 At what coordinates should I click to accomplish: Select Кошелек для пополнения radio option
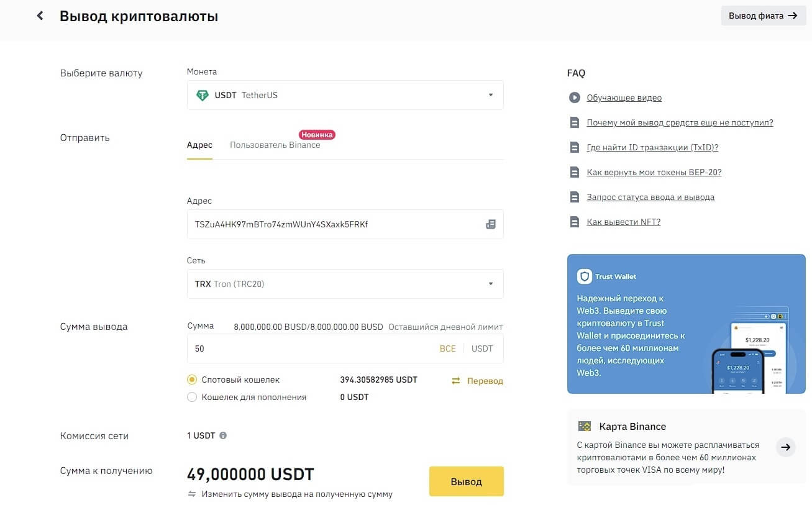pos(192,397)
